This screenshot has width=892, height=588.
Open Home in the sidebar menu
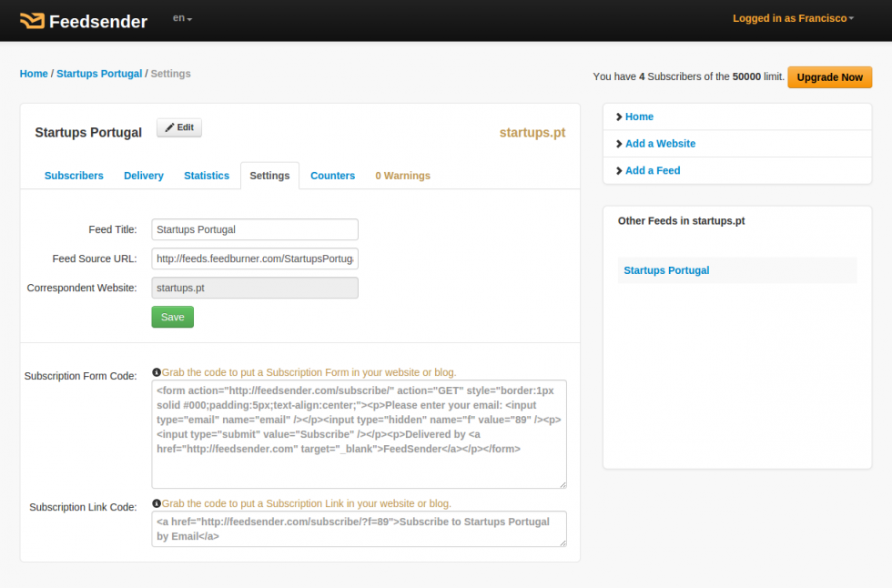639,117
